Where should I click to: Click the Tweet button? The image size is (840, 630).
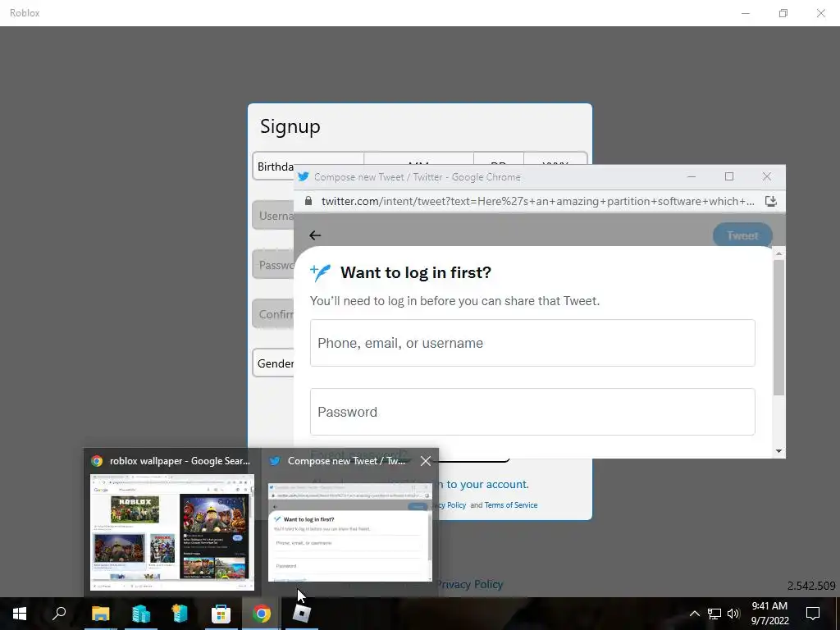click(x=742, y=235)
